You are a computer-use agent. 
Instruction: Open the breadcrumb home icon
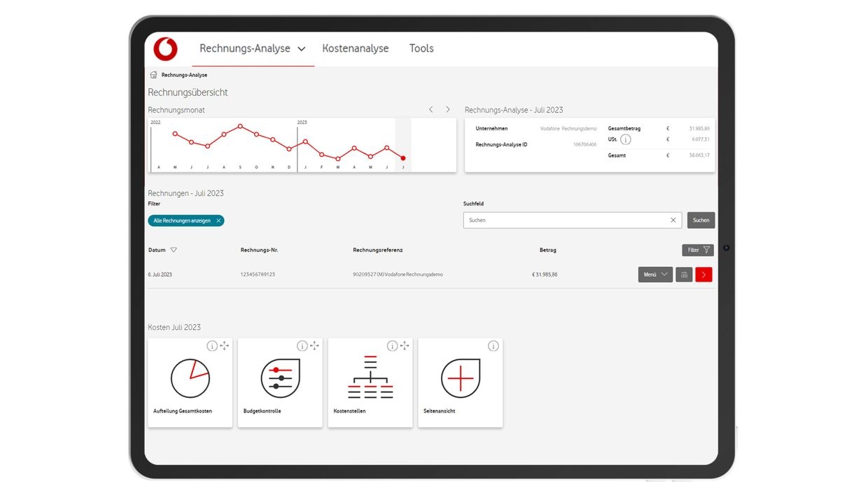pyautogui.click(x=153, y=74)
